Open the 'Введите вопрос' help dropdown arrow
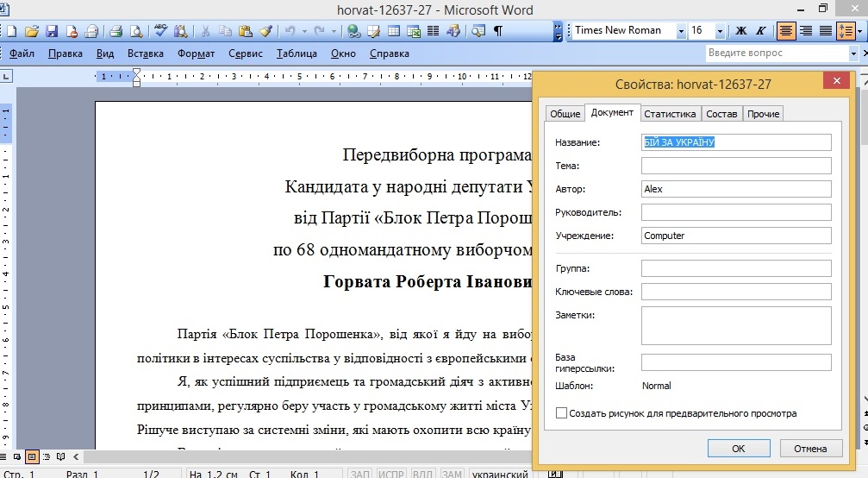Viewport: 868px width, 478px height. 853,53
